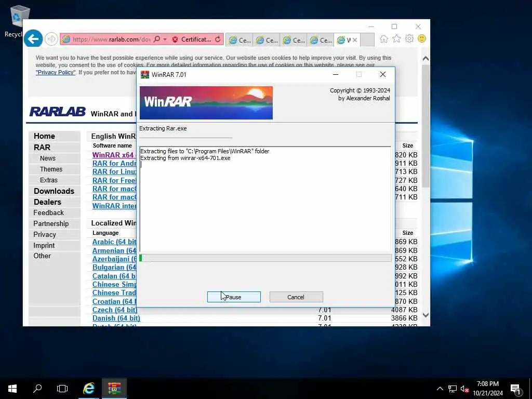532x399 pixels.
Task: Open Task View on the taskbar
Action: [62, 389]
